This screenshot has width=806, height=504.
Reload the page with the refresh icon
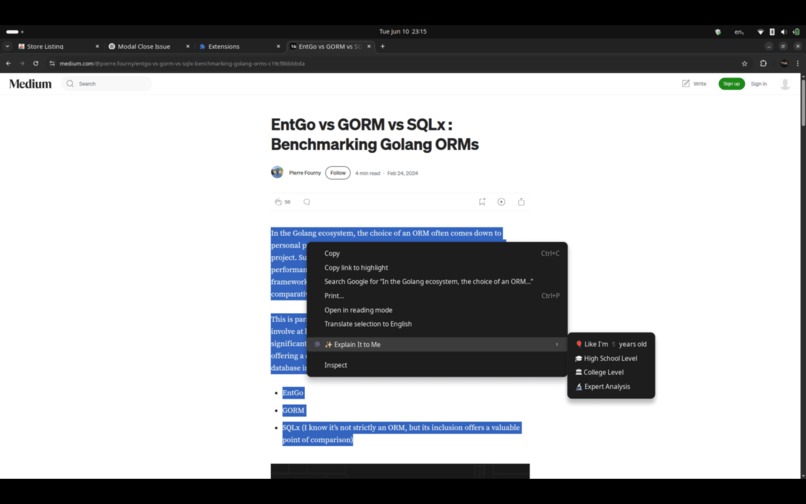[35, 63]
